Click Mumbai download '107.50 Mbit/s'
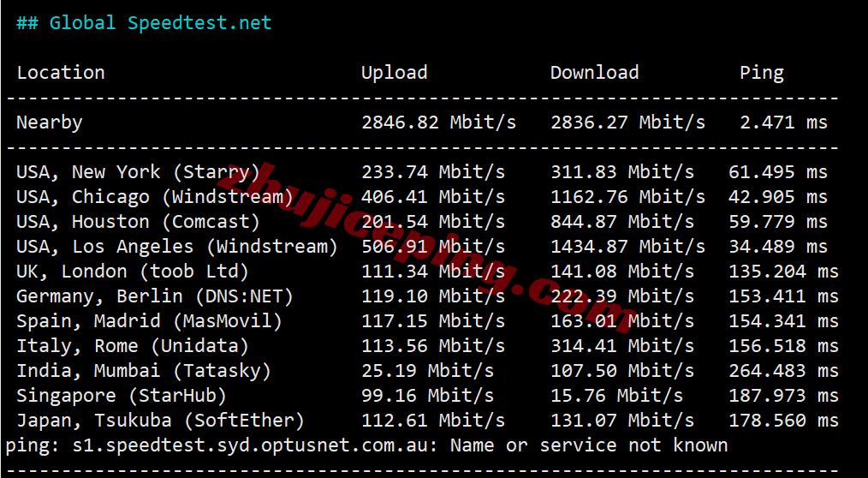Image resolution: width=868 pixels, height=478 pixels. point(622,371)
